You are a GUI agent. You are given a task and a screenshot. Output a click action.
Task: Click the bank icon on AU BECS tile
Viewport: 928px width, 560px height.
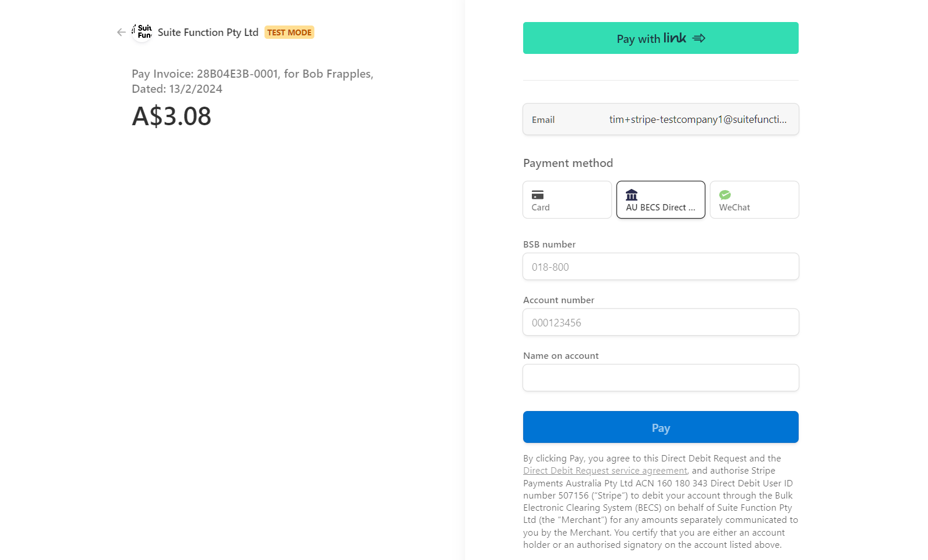(632, 194)
